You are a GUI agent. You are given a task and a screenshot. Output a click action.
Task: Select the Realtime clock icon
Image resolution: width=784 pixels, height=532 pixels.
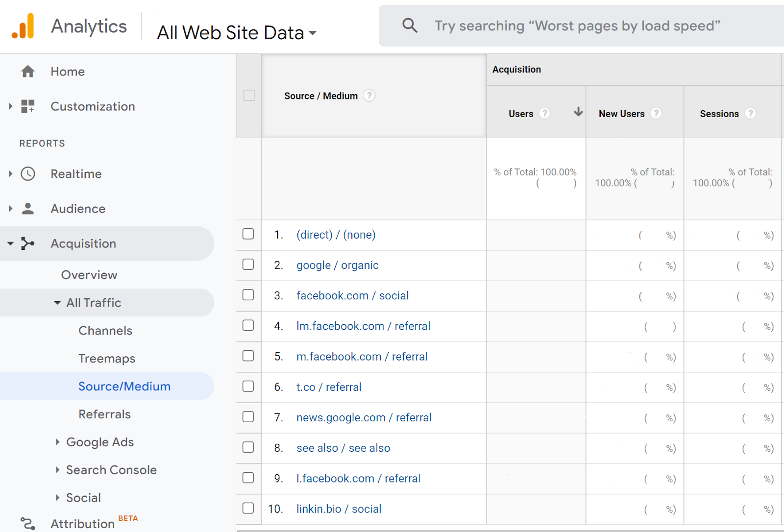click(x=28, y=173)
